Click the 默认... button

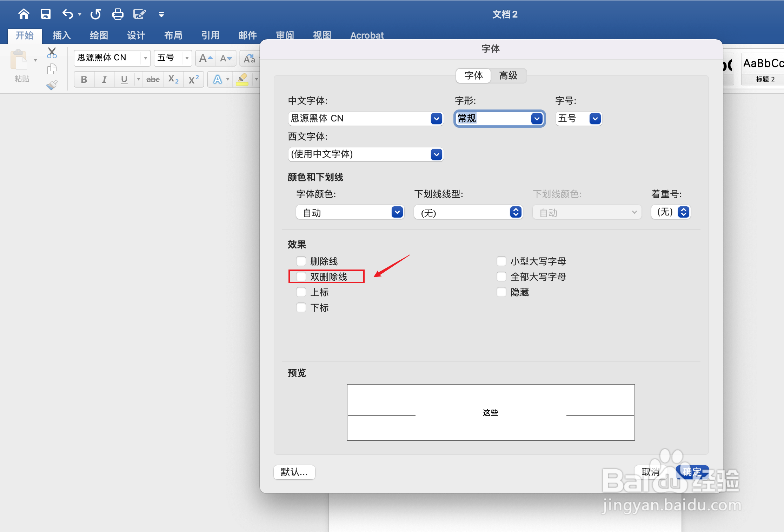(294, 472)
